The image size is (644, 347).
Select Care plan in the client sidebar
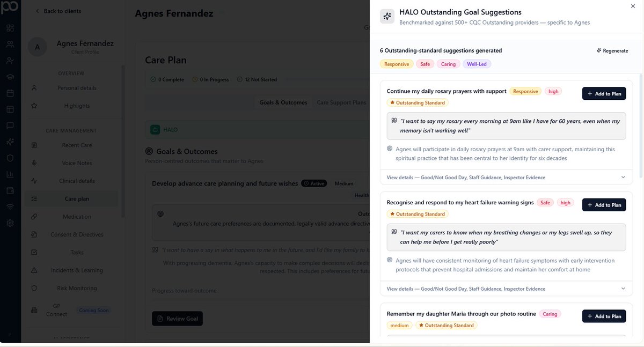tap(72, 199)
